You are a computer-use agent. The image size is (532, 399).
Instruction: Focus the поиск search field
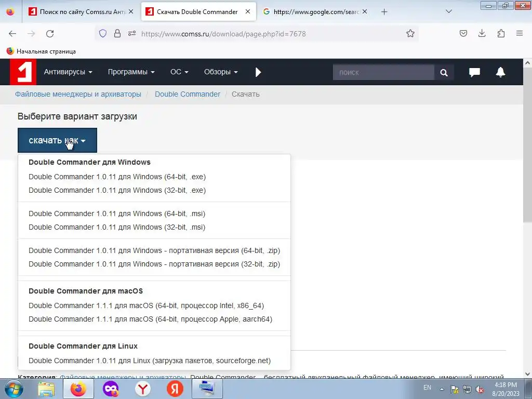click(x=383, y=72)
